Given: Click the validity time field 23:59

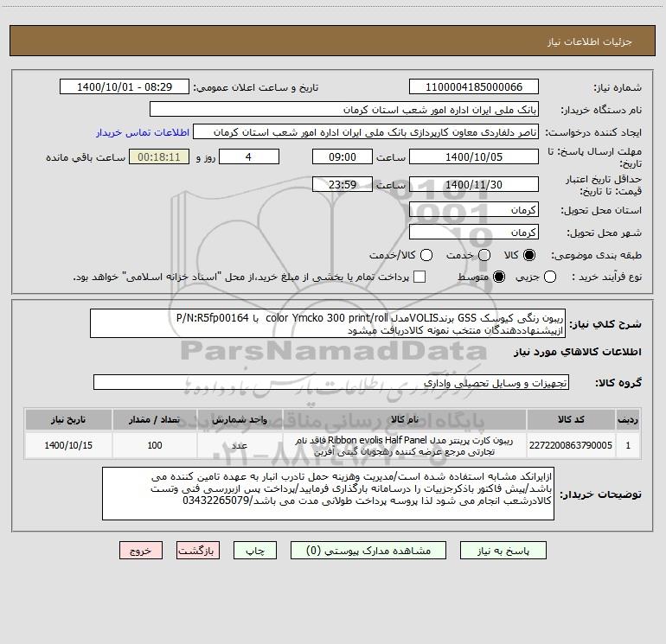Looking at the screenshot, I should tap(343, 185).
